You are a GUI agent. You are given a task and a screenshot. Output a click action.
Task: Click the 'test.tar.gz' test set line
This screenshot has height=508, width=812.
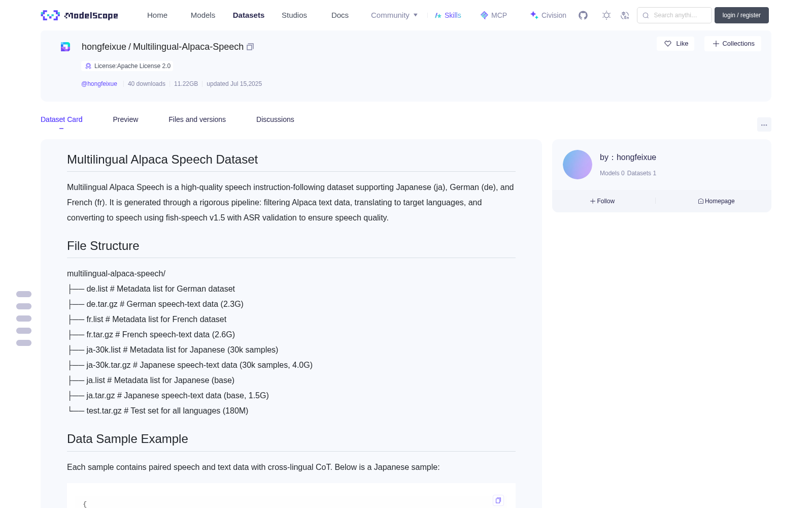coord(158,410)
